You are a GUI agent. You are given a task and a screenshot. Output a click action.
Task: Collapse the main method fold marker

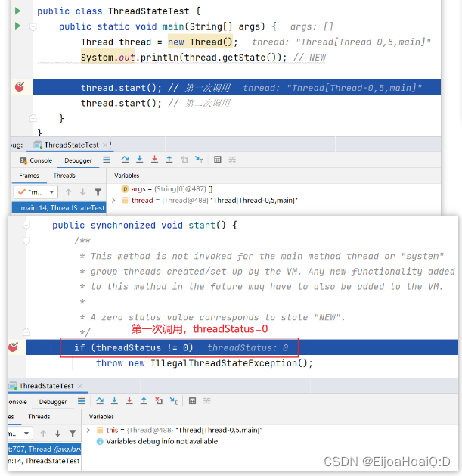[33, 27]
